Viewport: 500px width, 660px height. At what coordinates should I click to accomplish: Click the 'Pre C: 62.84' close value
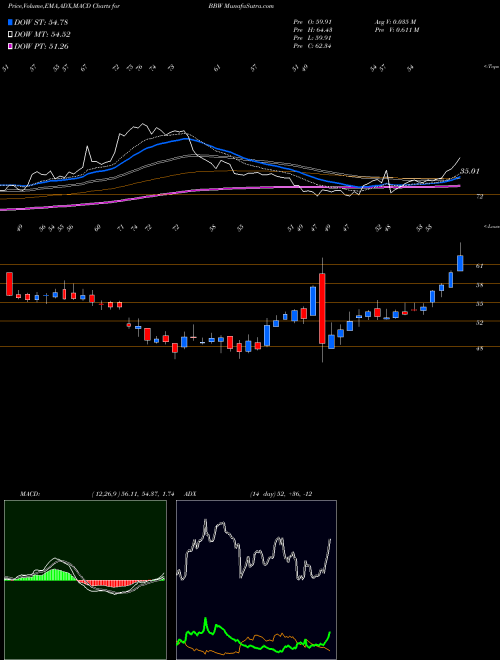[312, 46]
